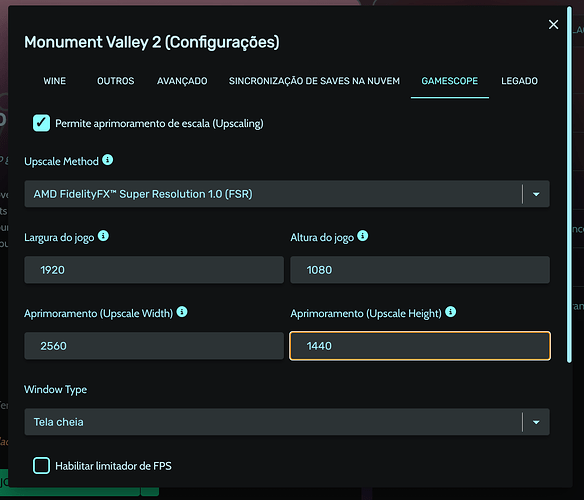The image size is (584, 500).
Task: Enable the Habilitar limitador de FPS checkbox
Action: (x=41, y=466)
